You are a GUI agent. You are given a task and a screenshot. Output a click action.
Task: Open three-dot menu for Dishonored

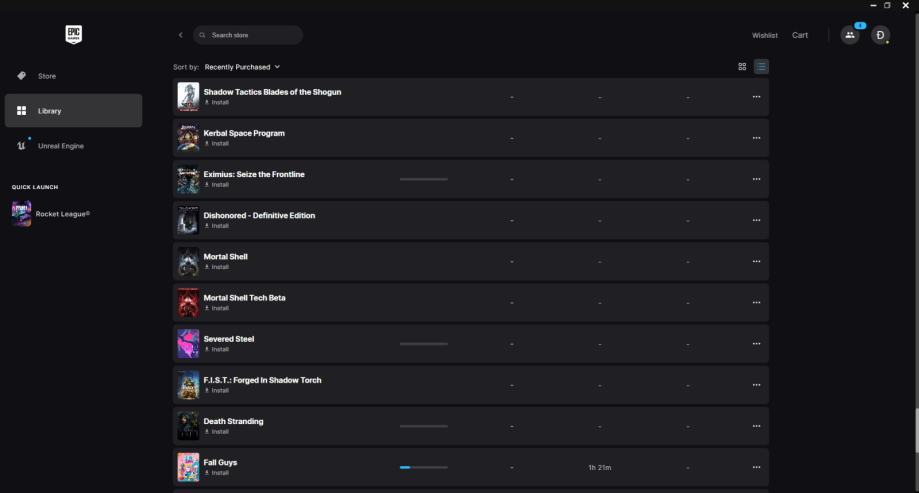(756, 220)
